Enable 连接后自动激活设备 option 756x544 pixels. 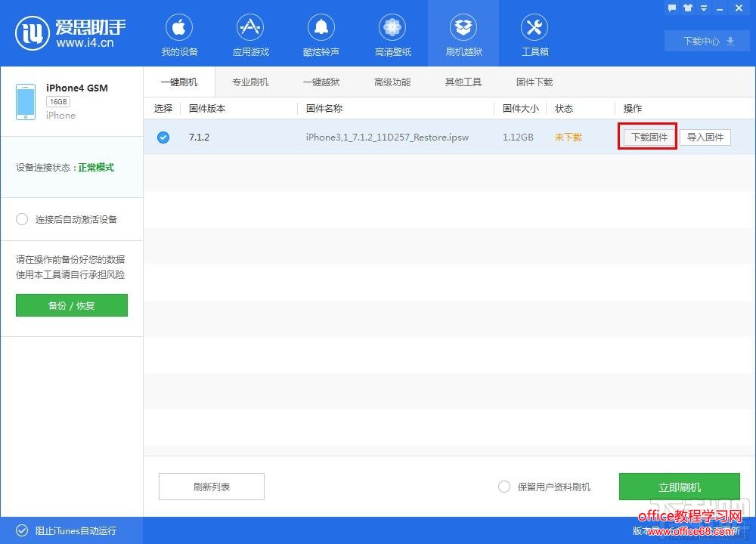coord(22,219)
